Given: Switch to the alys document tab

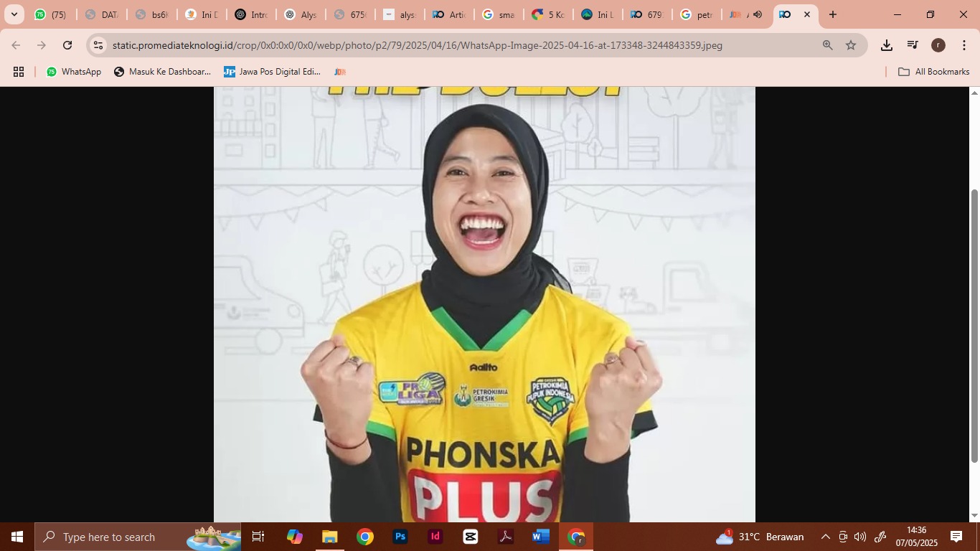Looking at the screenshot, I should [400, 14].
